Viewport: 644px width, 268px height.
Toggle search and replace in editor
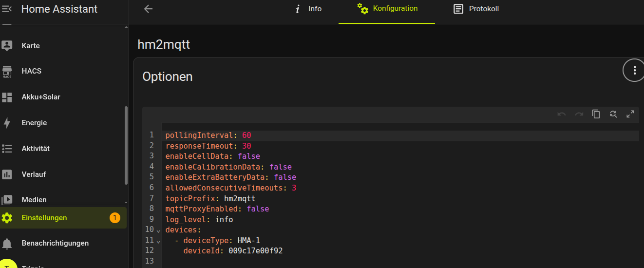[613, 114]
